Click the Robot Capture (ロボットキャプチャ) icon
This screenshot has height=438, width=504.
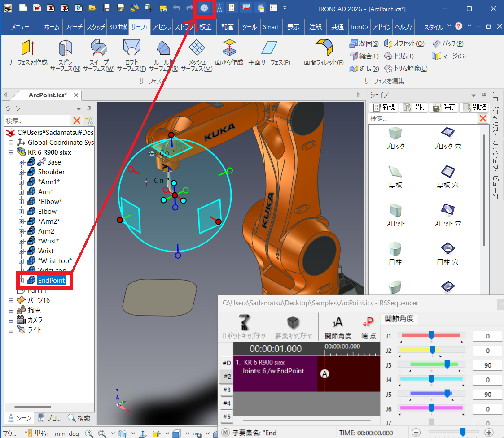point(244,326)
